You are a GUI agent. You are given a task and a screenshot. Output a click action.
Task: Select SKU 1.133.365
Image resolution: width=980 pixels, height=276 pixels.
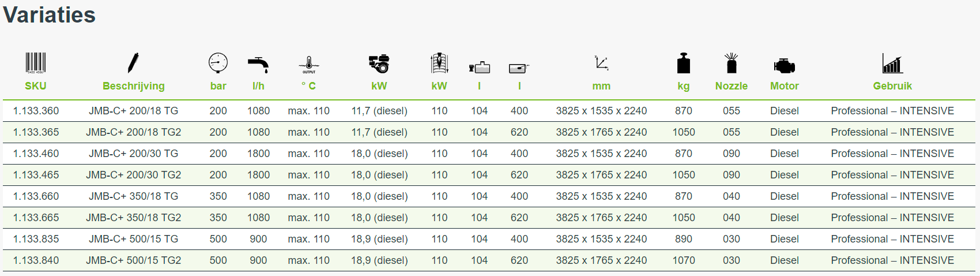(x=36, y=132)
